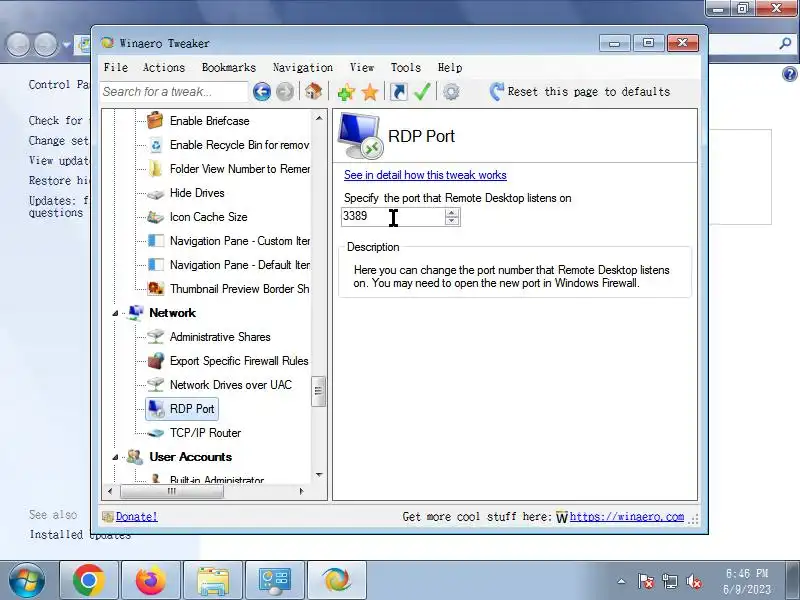Click the Donate! link

136,516
